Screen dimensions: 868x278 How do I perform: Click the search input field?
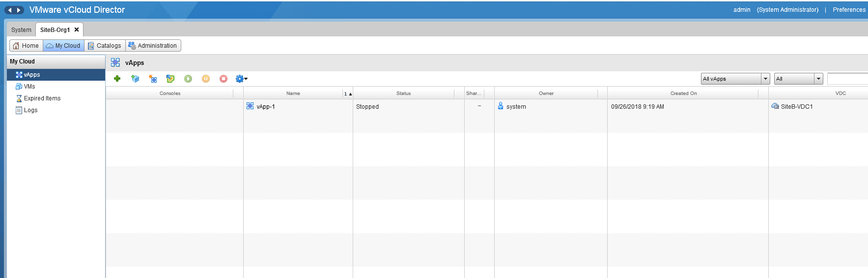[x=847, y=79]
